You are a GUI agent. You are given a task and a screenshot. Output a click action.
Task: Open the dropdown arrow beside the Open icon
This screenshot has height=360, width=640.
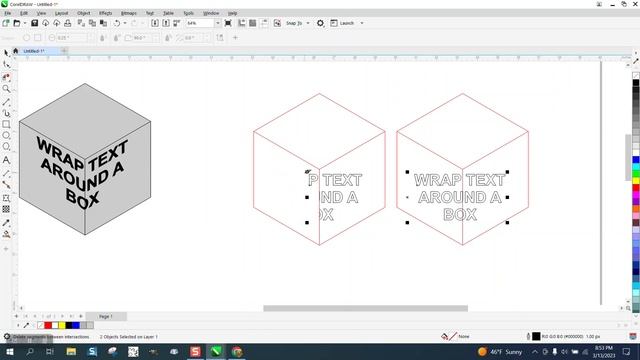point(25,23)
